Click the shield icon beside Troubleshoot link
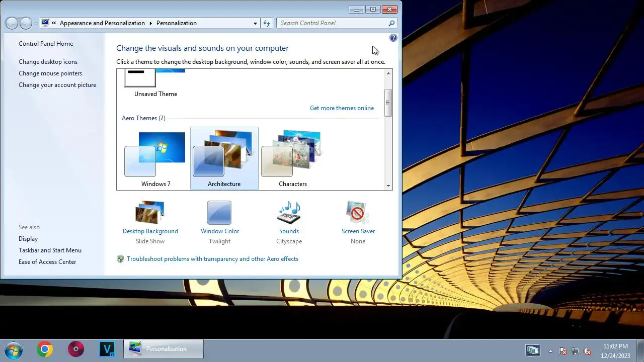This screenshot has width=644, height=362. 120,259
